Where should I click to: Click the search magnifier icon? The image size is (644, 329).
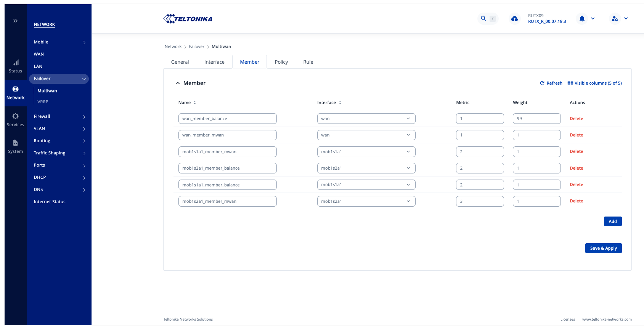[x=483, y=18]
